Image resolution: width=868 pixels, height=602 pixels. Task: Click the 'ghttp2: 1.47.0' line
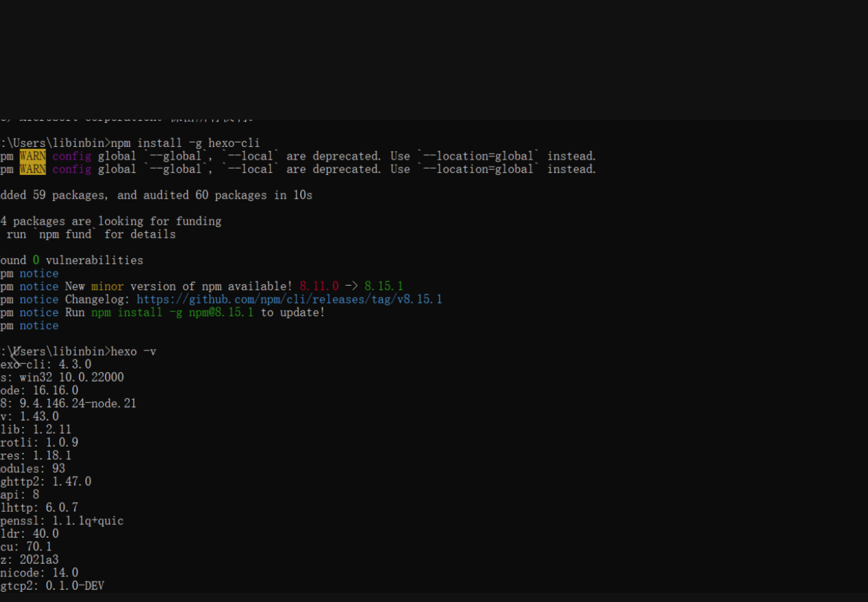46,482
